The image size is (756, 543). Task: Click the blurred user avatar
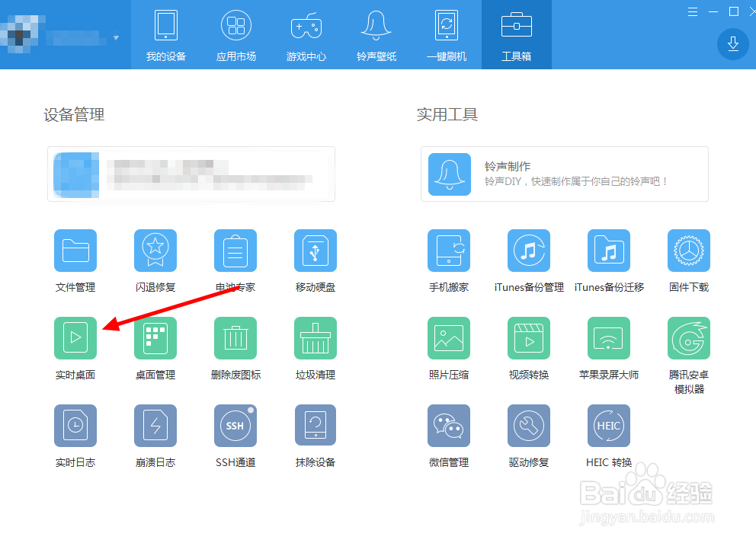19,34
